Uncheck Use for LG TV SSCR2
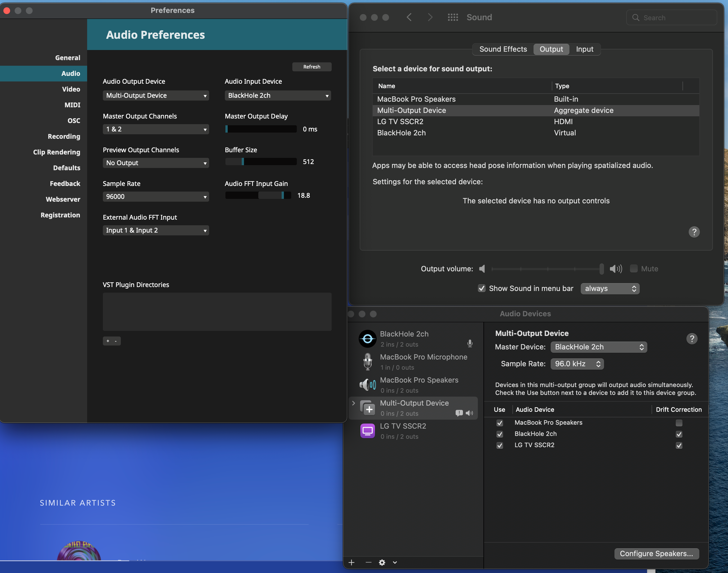 (499, 445)
